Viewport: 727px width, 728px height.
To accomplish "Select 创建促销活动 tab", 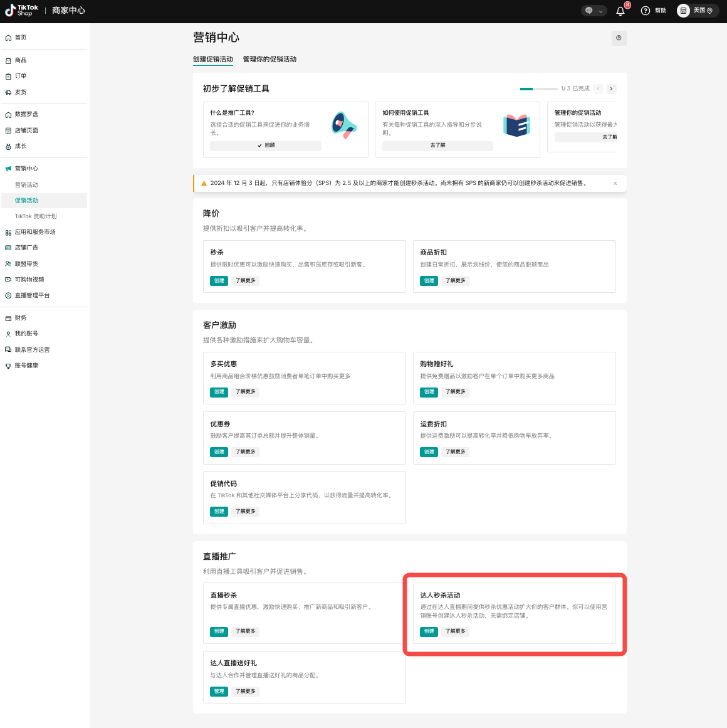I will [212, 59].
